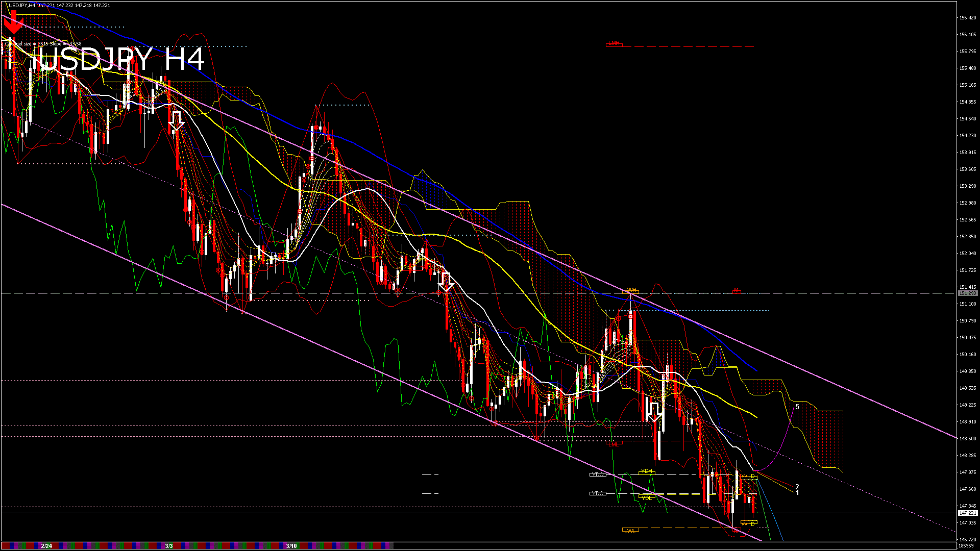This screenshot has width=980, height=551.
Task: Click the red double down arrow signal
Action: (14, 23)
